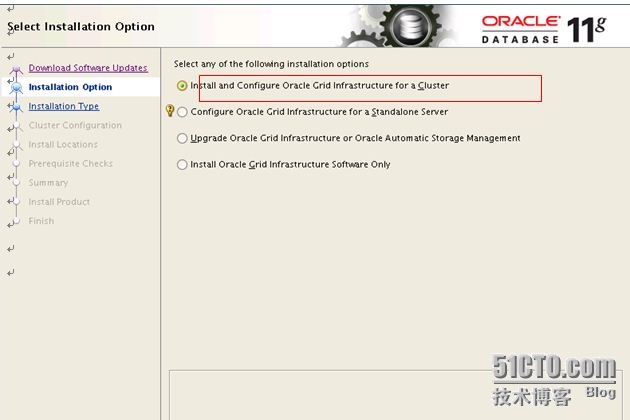Click the Summary step label
Viewport: 630px width, 420px height.
48,182
